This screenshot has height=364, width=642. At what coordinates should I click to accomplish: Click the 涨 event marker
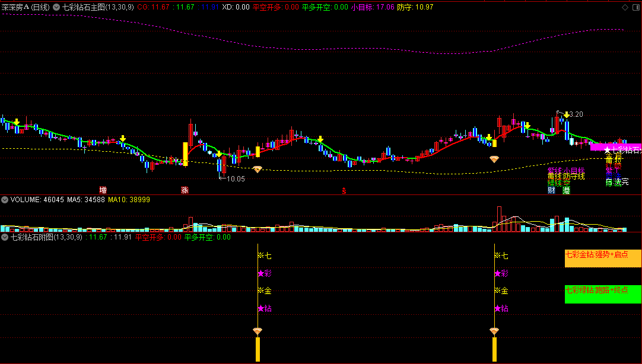click(x=185, y=190)
